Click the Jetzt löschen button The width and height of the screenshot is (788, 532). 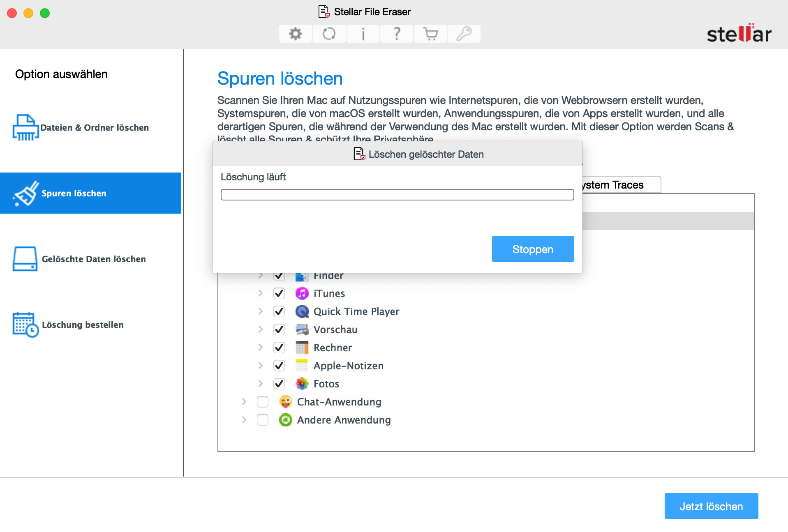(711, 506)
